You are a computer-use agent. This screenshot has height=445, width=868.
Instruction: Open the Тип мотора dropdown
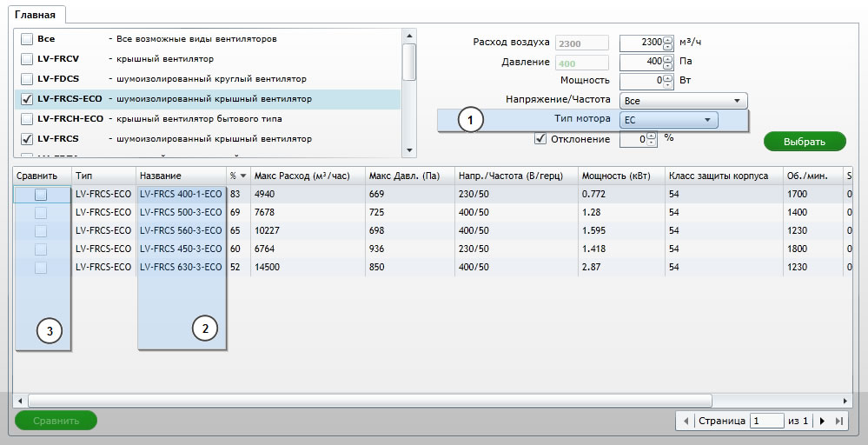(x=669, y=120)
